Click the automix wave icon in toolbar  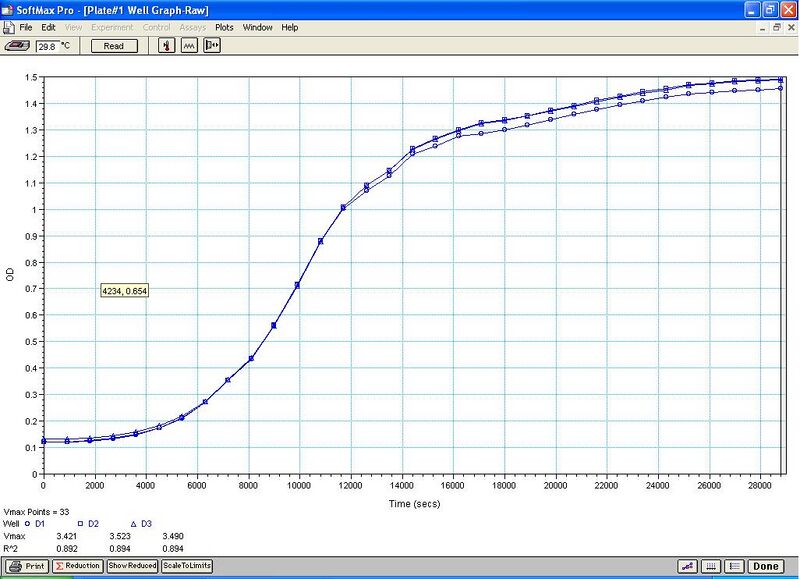tap(188, 45)
